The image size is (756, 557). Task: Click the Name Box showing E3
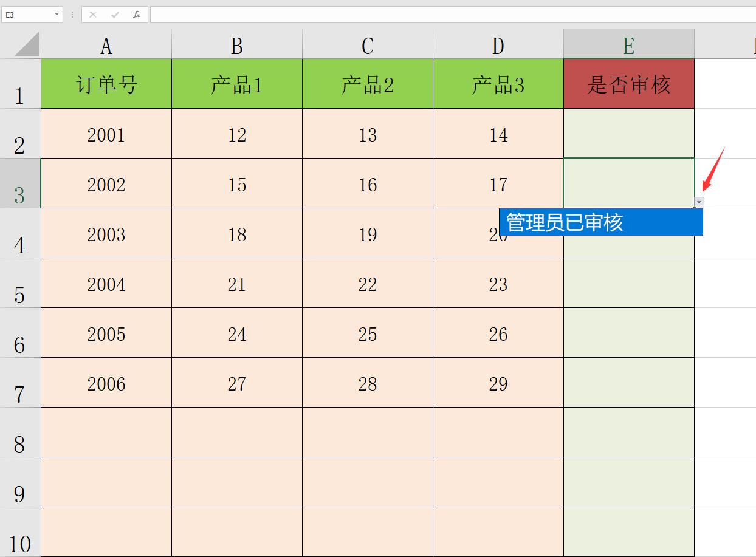(27, 14)
